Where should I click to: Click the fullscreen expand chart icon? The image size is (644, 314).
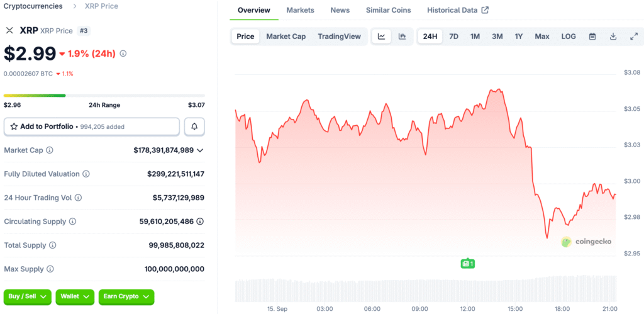tap(634, 36)
